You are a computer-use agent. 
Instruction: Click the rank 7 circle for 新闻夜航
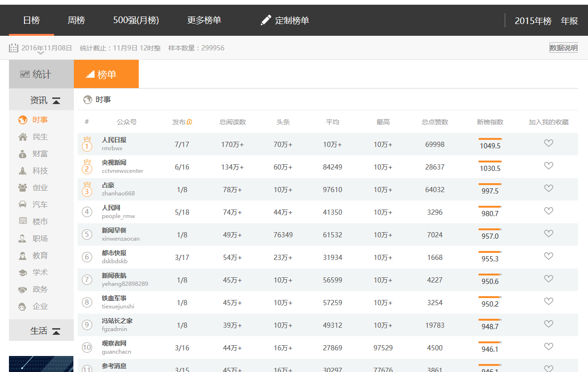[x=87, y=280]
